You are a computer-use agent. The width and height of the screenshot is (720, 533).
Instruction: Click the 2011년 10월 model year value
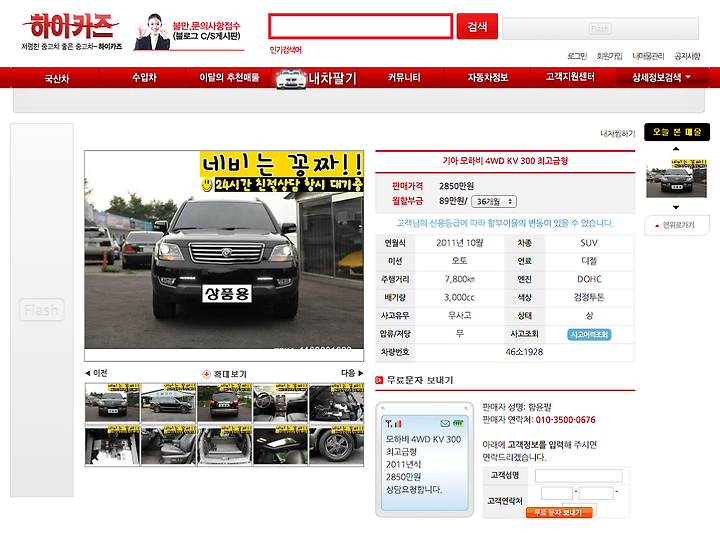click(x=460, y=243)
